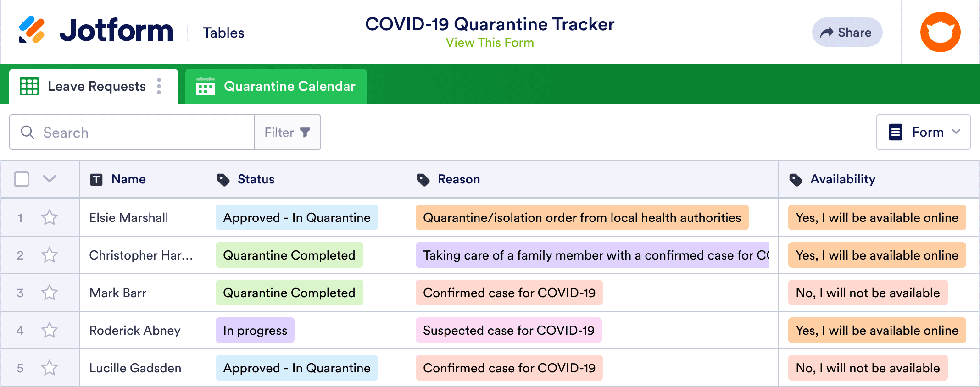Open the profile avatar in the top corner
980x387 pixels.
(940, 31)
